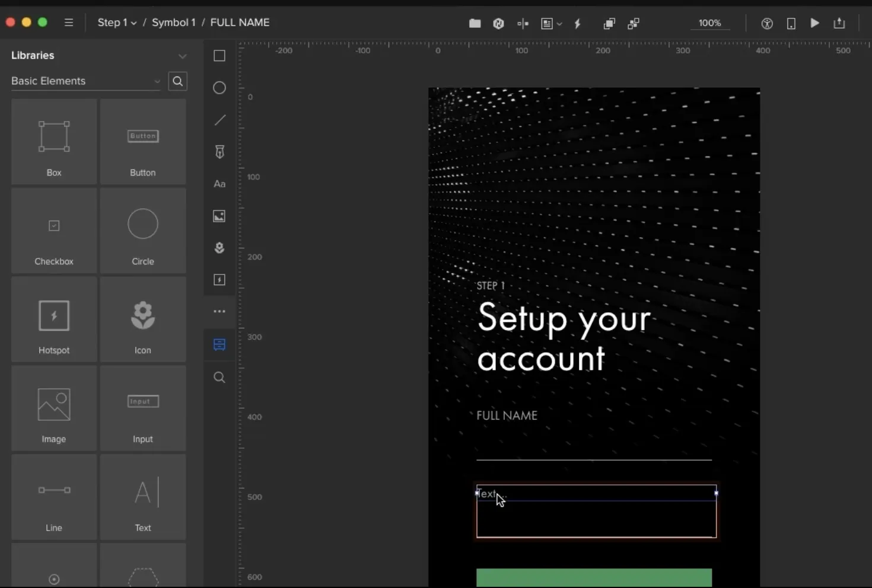Select the Pen tool

click(219, 152)
